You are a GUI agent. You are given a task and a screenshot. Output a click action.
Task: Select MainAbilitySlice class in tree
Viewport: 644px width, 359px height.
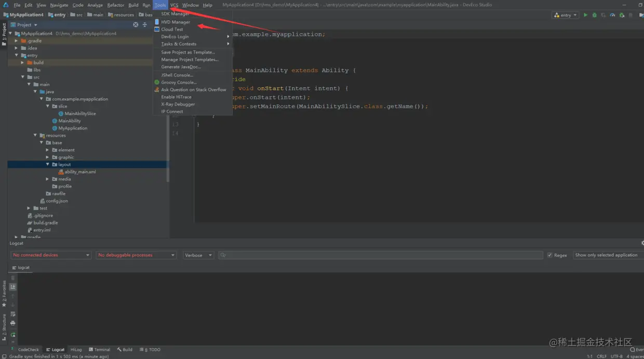point(80,113)
